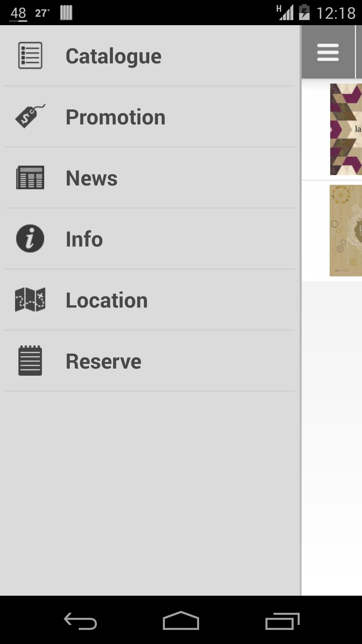Open the purple geometric pattern thumbnail
Screen dimensions: 362x644
click(346, 129)
